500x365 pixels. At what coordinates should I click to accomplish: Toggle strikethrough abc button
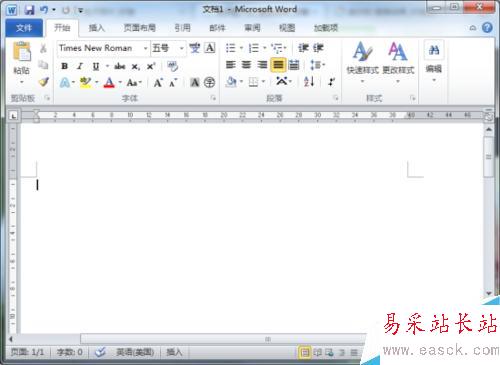(x=120, y=66)
